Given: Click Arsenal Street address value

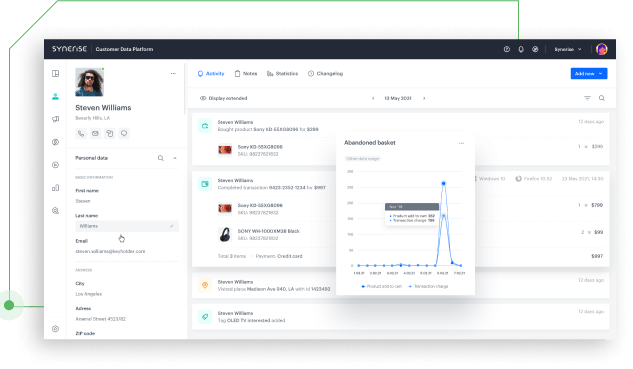Looking at the screenshot, I should click(x=101, y=319).
